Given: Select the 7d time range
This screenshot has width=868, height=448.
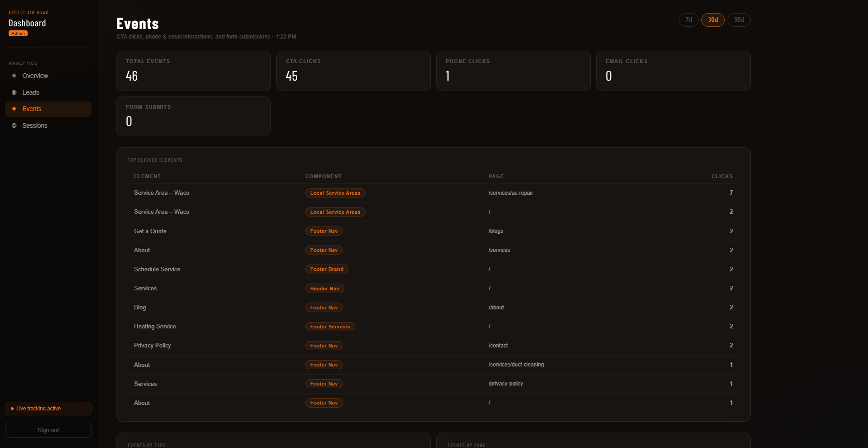Looking at the screenshot, I should point(688,20).
